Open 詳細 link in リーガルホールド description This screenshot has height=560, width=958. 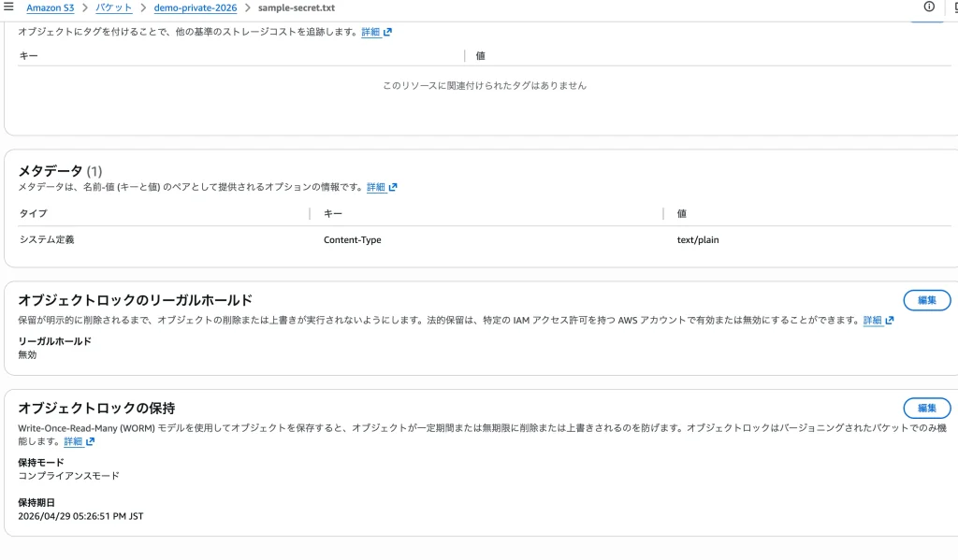point(872,321)
